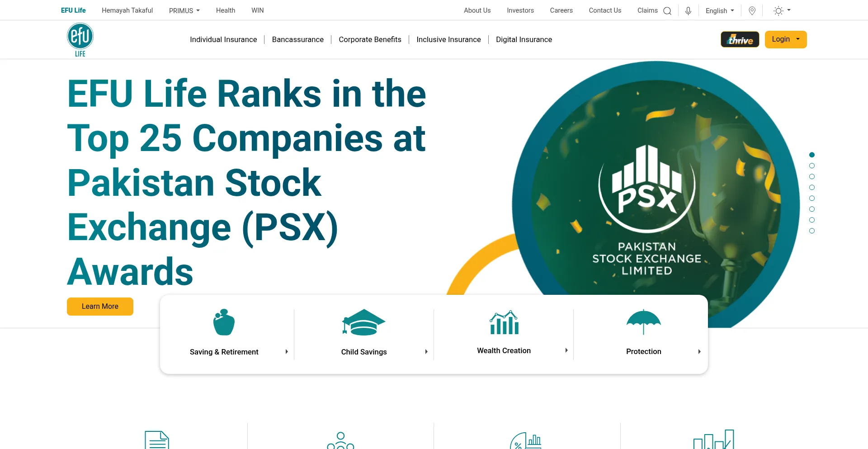Click the Wealth Creation bar chart icon

(504, 322)
